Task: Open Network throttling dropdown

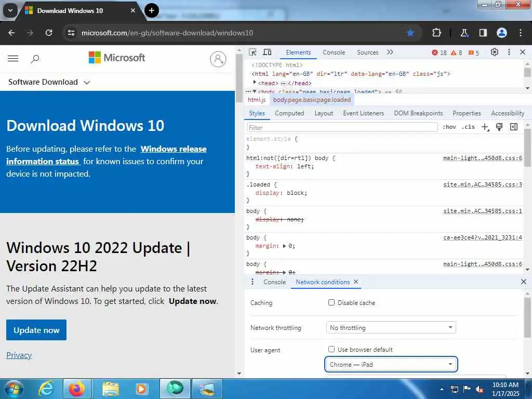Action: (391, 328)
